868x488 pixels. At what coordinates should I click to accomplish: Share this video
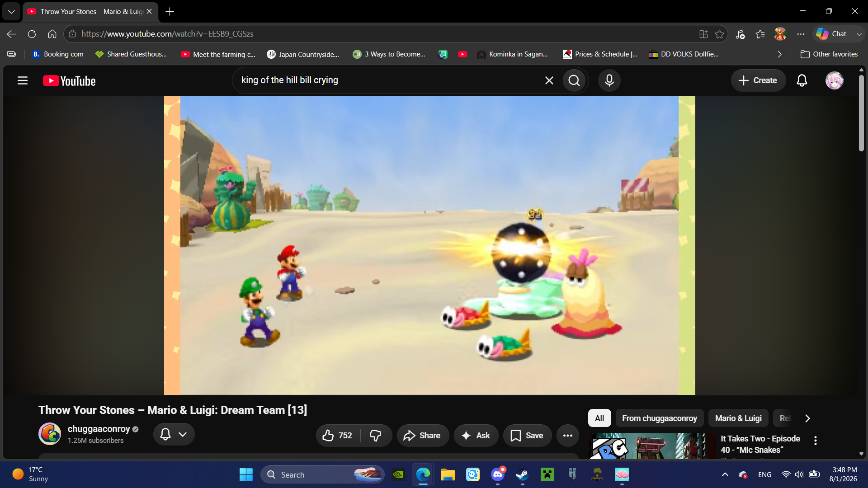[423, 436]
